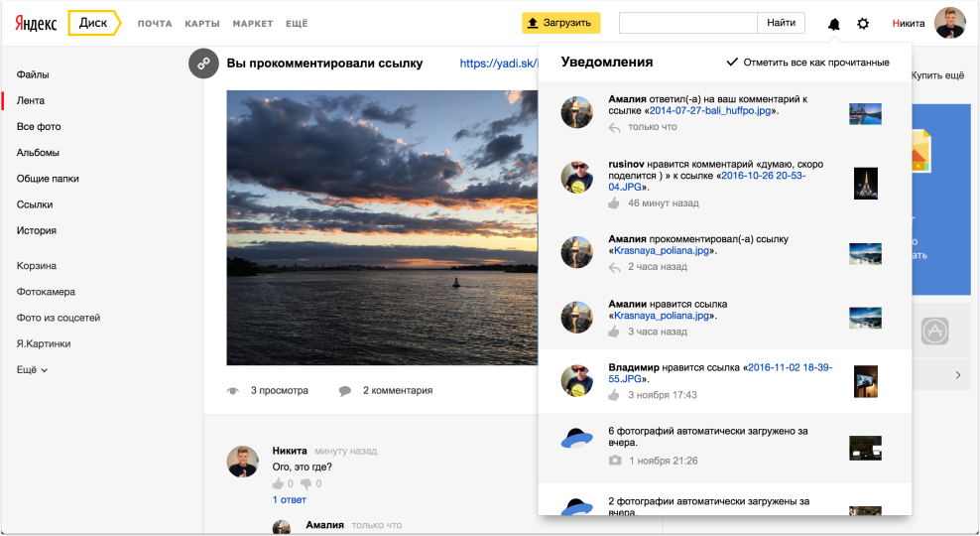Click the Найти search button
Viewport: 980px width, 536px height.
pyautogui.click(x=782, y=22)
